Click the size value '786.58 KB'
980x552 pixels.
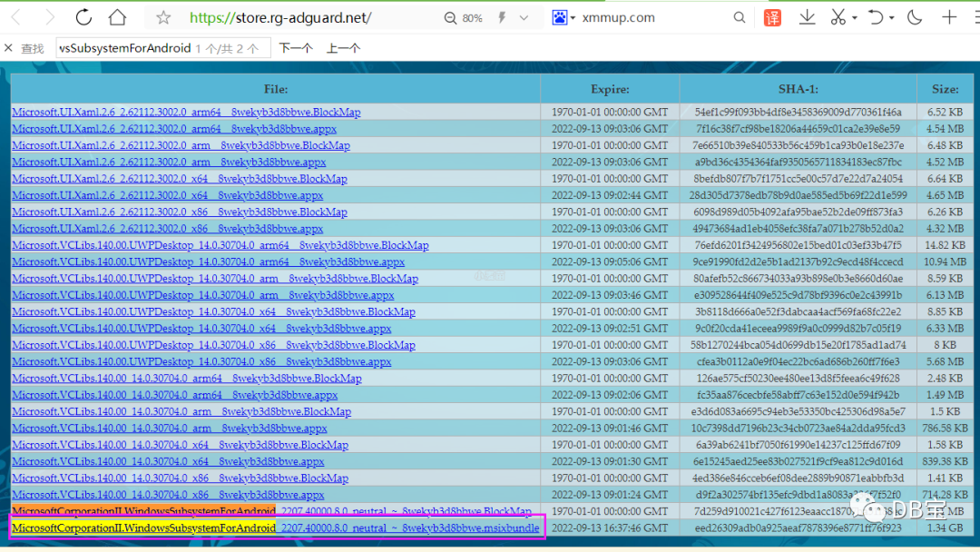(945, 429)
